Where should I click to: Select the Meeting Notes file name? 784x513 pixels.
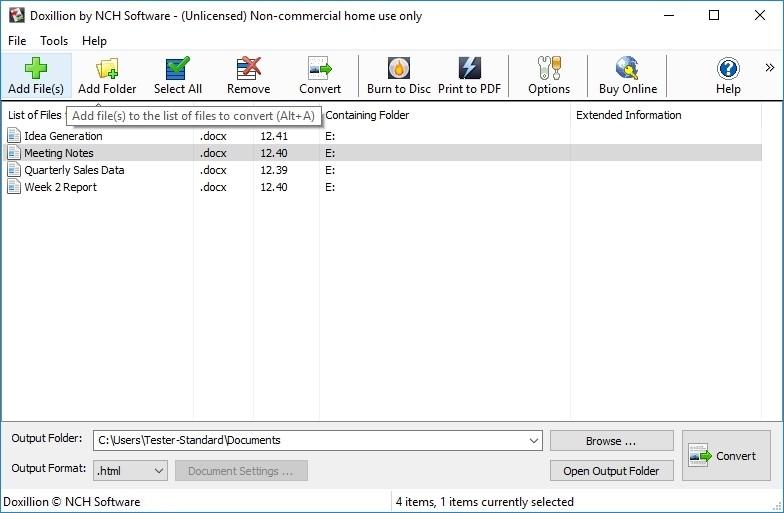59,153
